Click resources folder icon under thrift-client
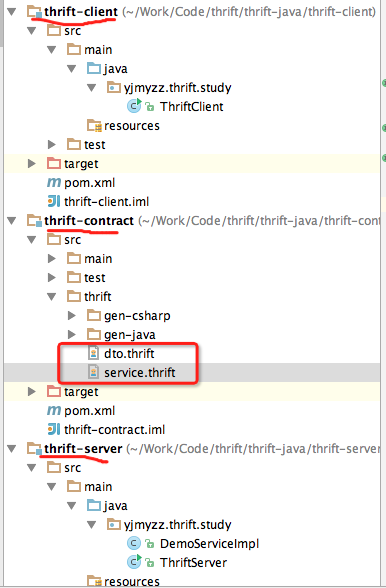This screenshot has height=588, width=386. pos(94,126)
